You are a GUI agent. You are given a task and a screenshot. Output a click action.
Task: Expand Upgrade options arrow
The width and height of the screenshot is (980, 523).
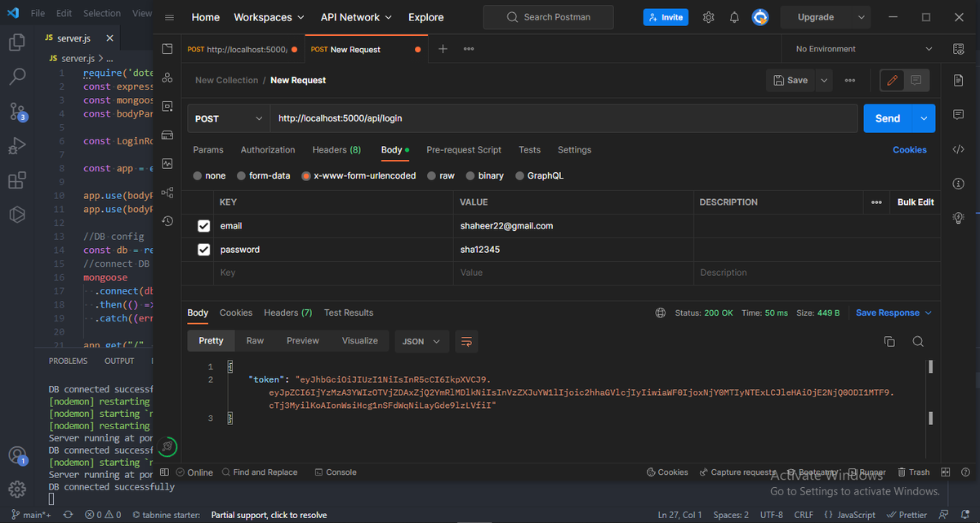(862, 17)
